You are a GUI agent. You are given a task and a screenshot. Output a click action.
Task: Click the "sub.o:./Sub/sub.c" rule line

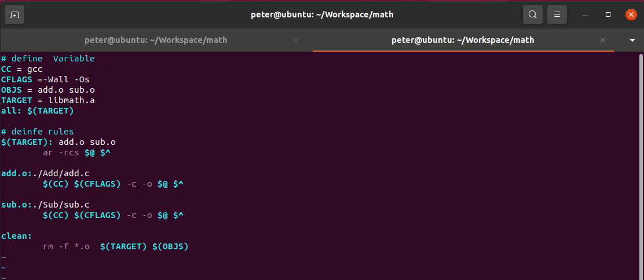45,205
